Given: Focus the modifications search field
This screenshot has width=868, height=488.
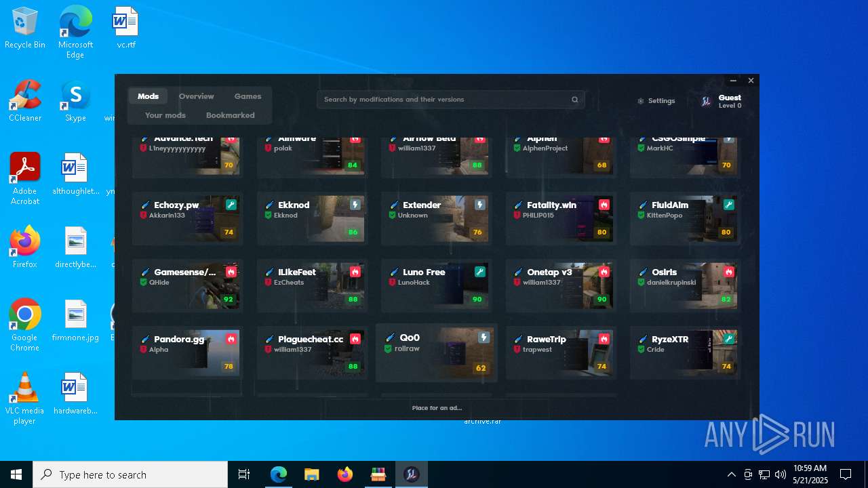Looking at the screenshot, I should (x=450, y=100).
